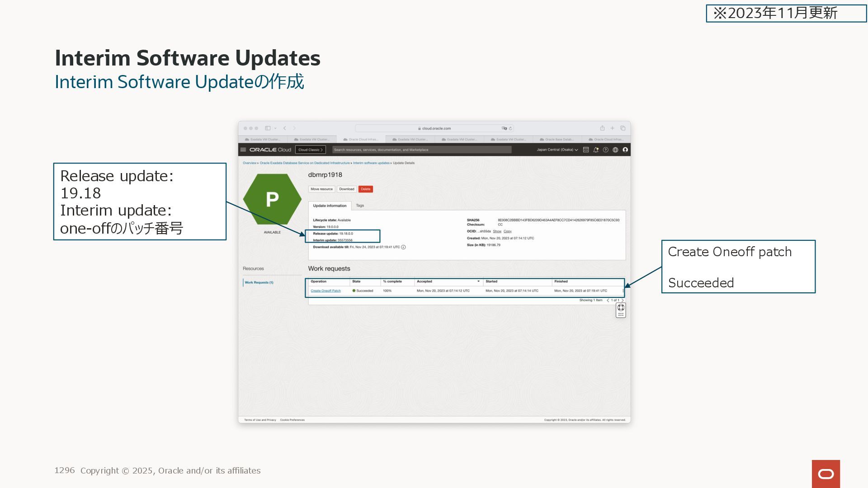This screenshot has width=868, height=488.
Task: Open the user profile avatar icon
Action: coord(625,150)
